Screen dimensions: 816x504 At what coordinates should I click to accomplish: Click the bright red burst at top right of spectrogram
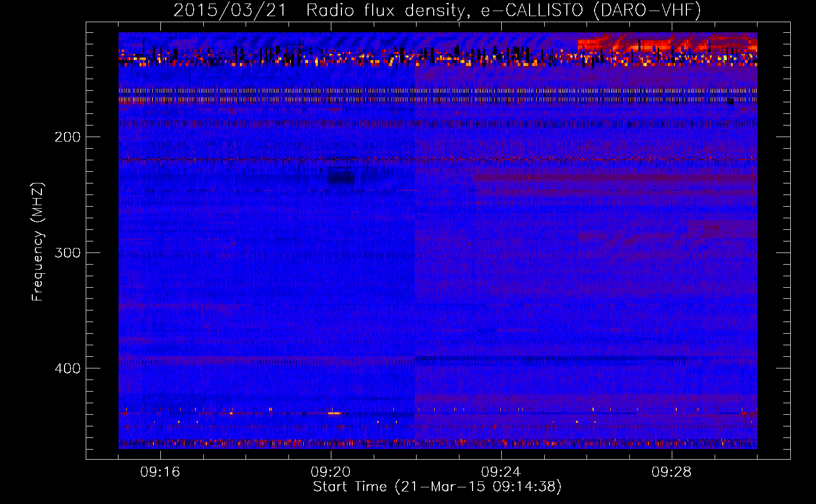(x=667, y=44)
